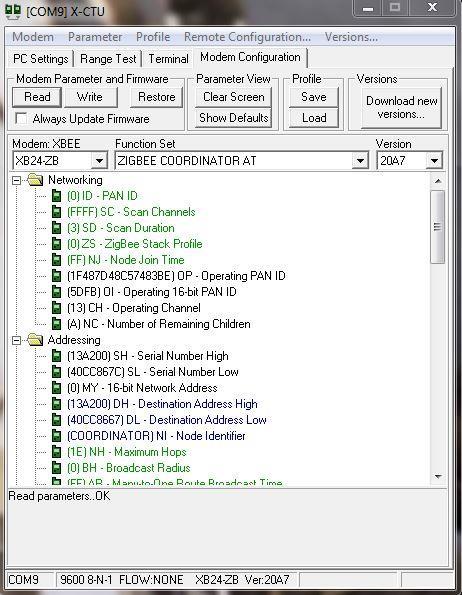Click 'XB24-ZB Ver:20A7' in the status bar

point(242,580)
